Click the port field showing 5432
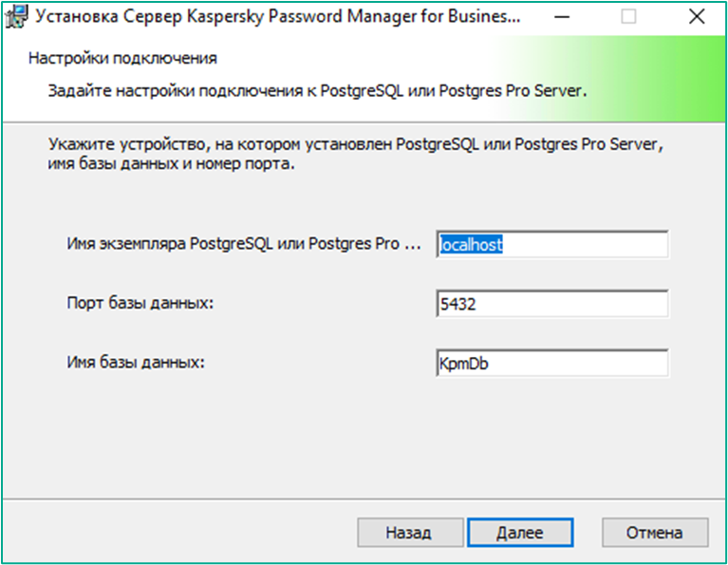The height and width of the screenshot is (565, 728). [x=552, y=304]
